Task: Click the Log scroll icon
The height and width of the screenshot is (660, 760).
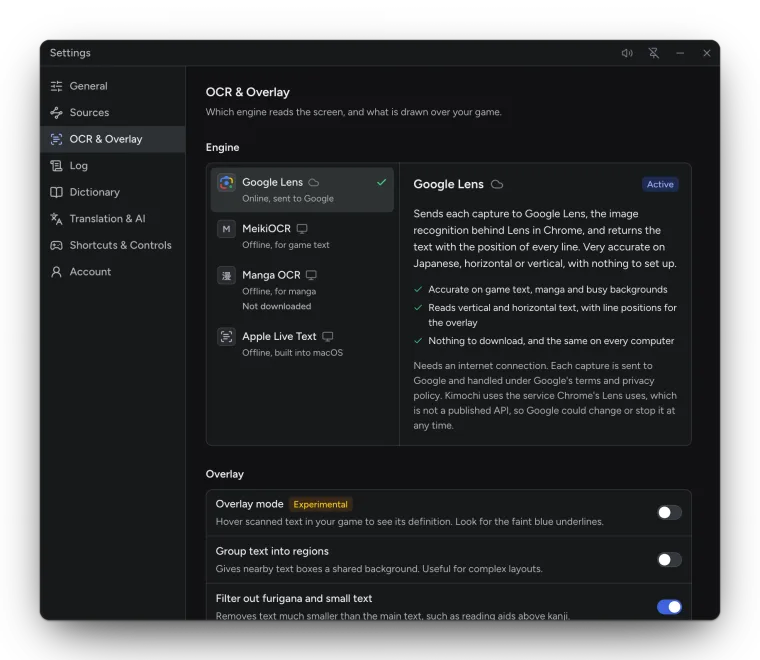Action: click(56, 166)
